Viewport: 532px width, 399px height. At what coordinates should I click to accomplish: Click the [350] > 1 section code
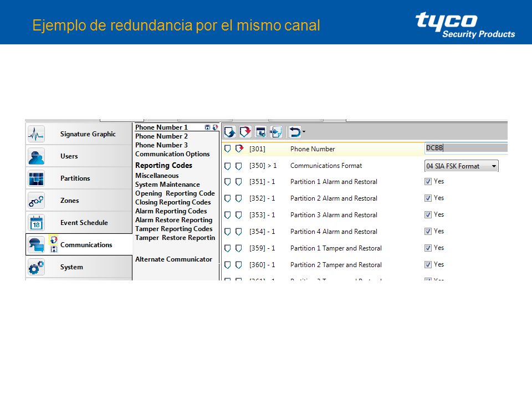263,166
